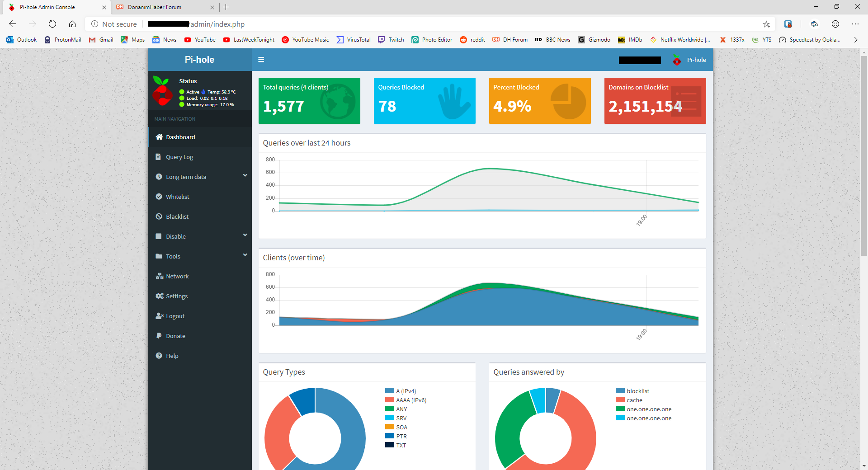Click the Pi-hole raspberry logo in sidebar
Viewport: 868px width, 470px height.
[x=162, y=91]
